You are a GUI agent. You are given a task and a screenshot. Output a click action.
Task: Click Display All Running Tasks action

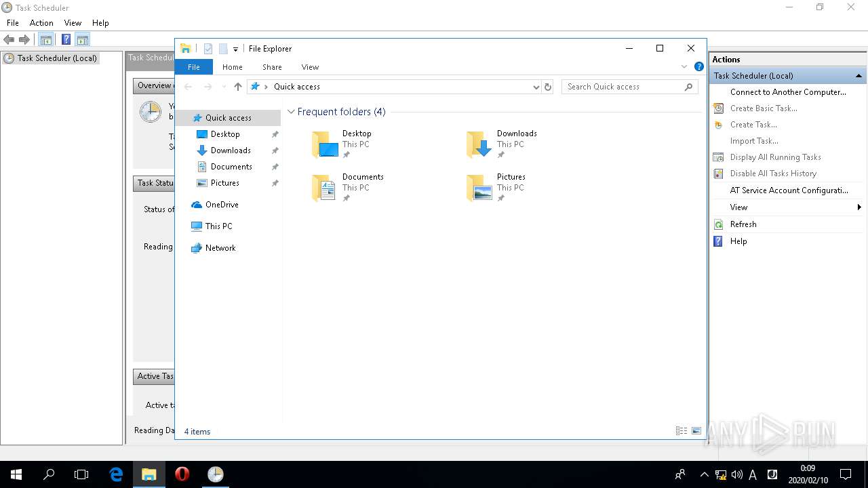coord(776,157)
